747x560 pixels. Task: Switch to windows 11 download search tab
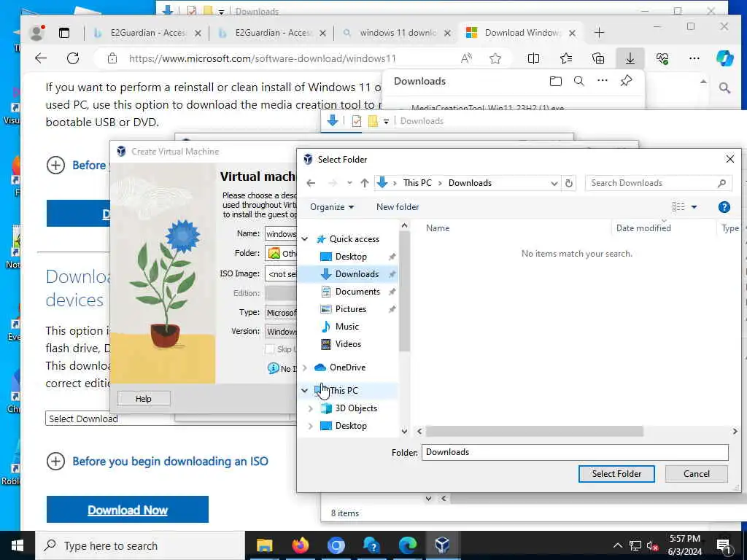(396, 33)
